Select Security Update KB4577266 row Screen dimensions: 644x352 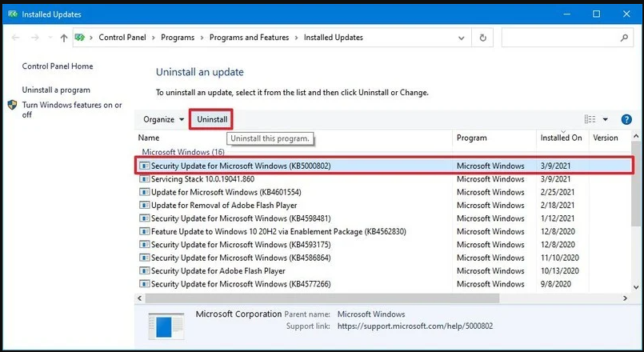coord(383,284)
